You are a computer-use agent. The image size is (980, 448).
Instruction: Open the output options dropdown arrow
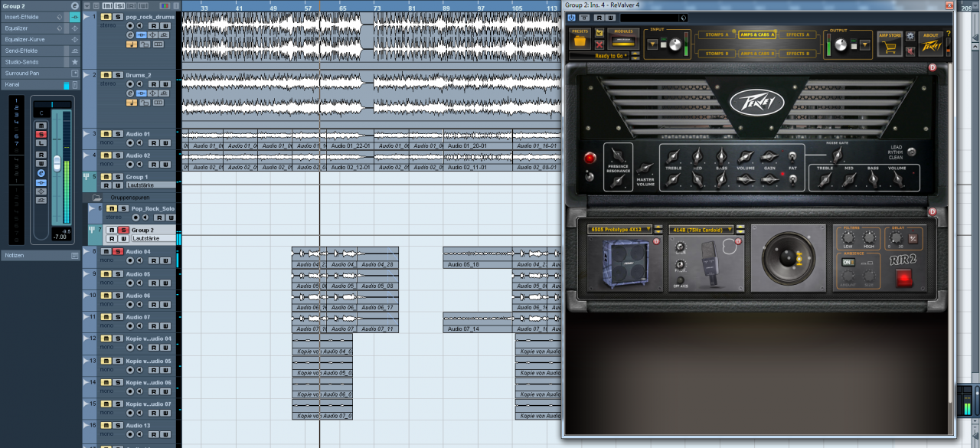tap(864, 44)
